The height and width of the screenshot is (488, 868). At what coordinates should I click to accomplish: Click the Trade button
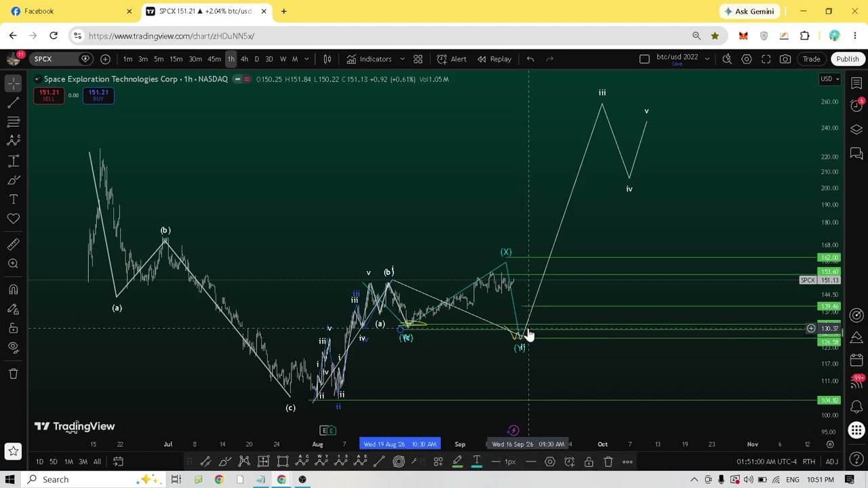tap(811, 59)
